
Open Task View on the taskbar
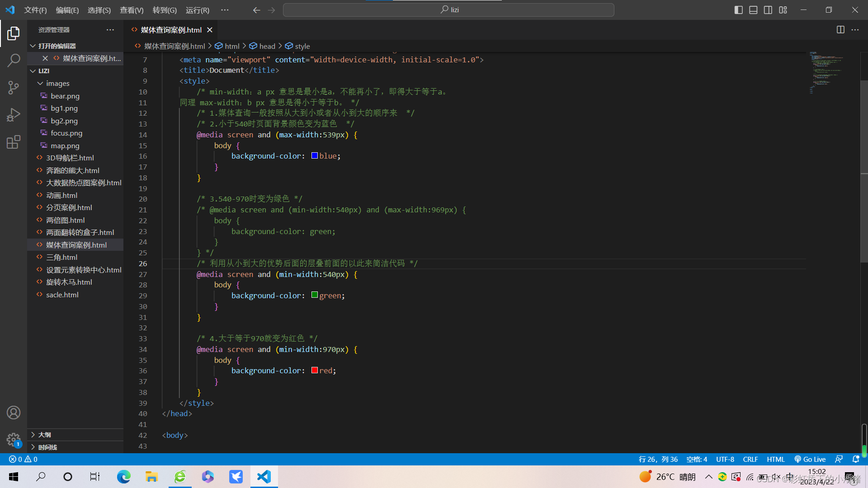point(95,477)
